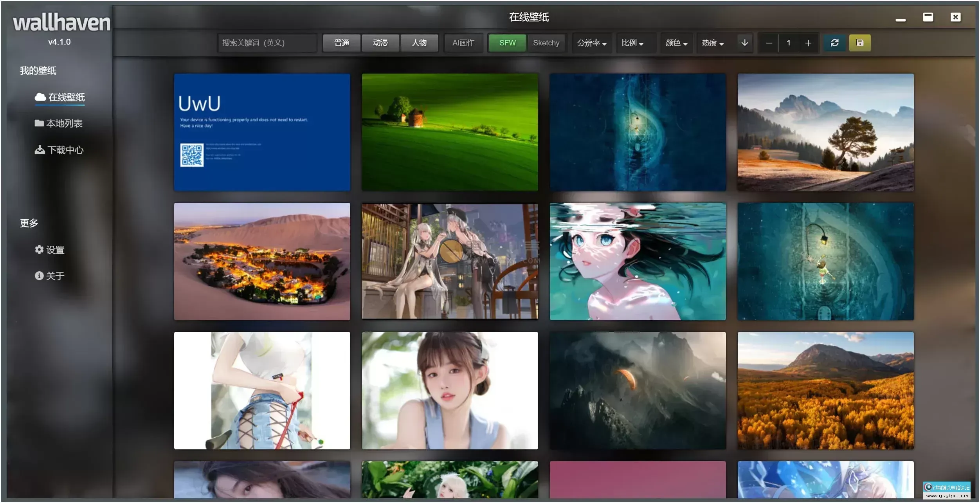Click the yellow save icon button
The width and height of the screenshot is (980, 503).
pos(859,43)
